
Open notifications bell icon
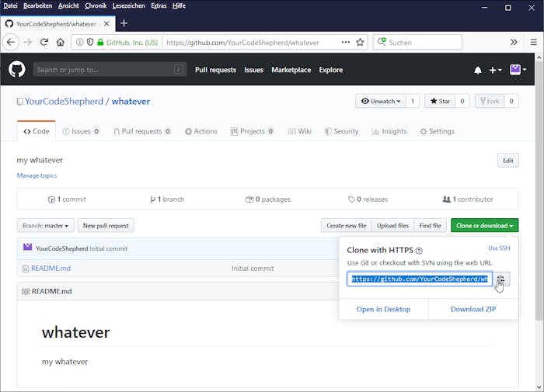pyautogui.click(x=478, y=70)
